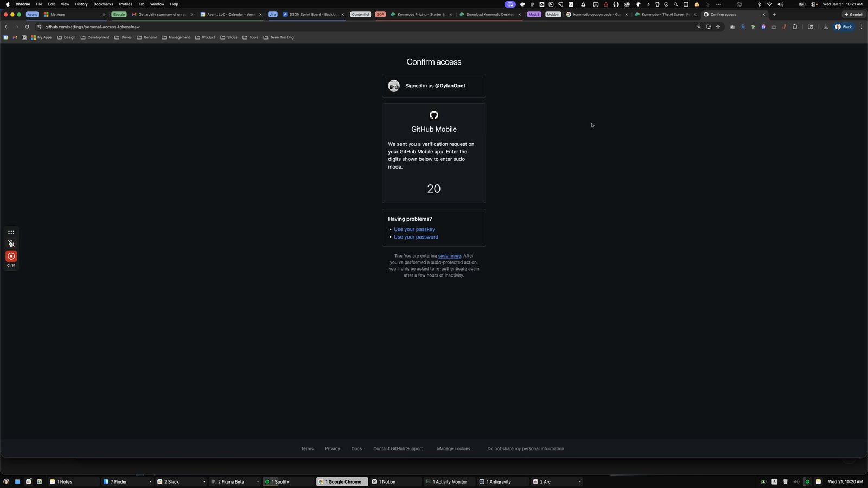
Task: Switch to the DSGN Sprint Board tab
Action: point(313,15)
